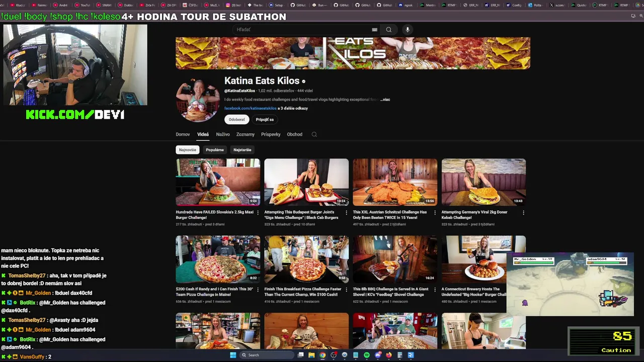This screenshot has height=362, width=644.
Task: Open the Videá channel tab
Action: (x=203, y=134)
